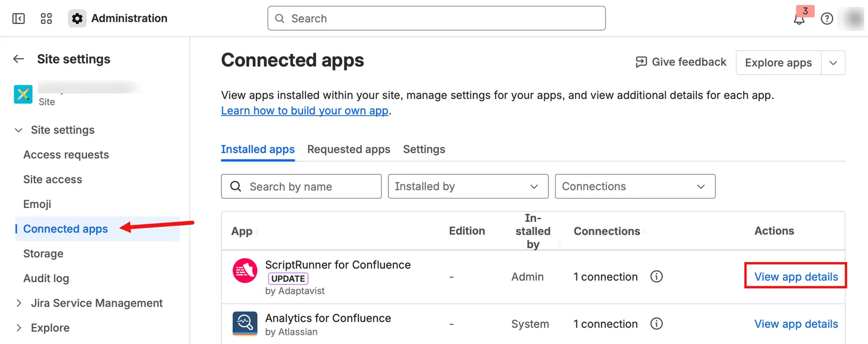This screenshot has height=344, width=868.
Task: Open Audit log in sidebar
Action: tap(46, 278)
